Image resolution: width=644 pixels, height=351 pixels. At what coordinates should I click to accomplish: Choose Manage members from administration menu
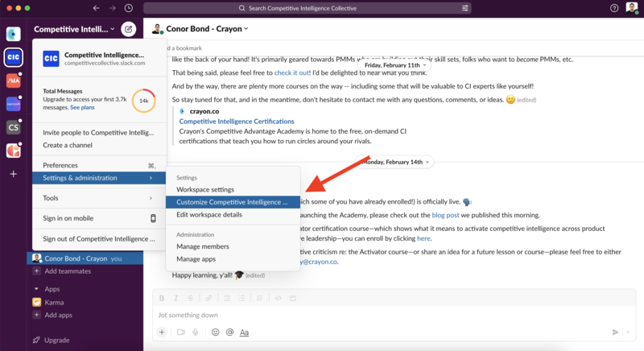(203, 246)
